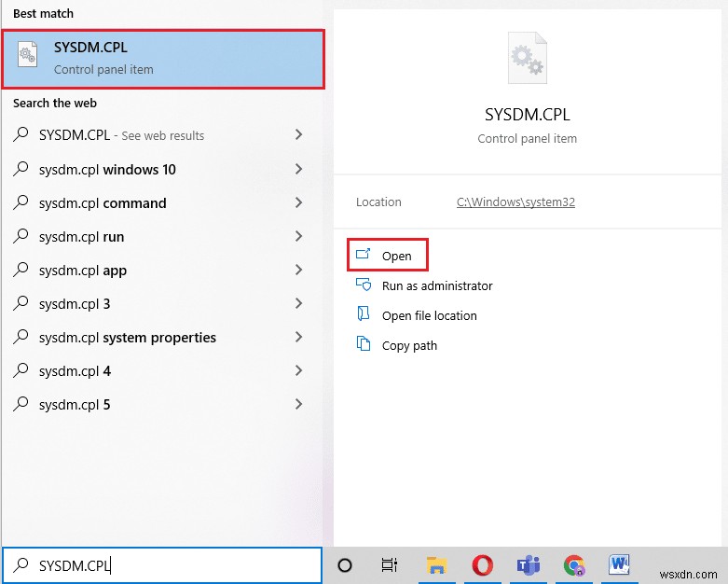Image resolution: width=728 pixels, height=584 pixels.
Task: Select 'sysdm.cpl 4' web suggestion
Action: coord(162,370)
